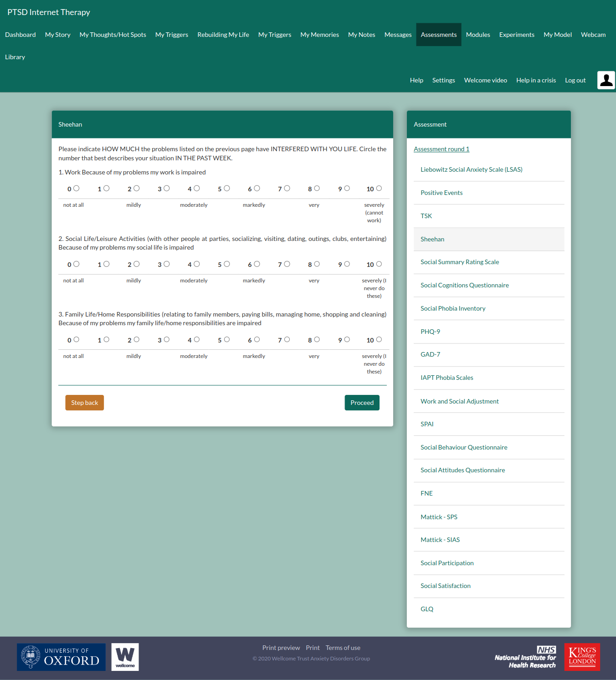Go to the Modules menu item
The width and height of the screenshot is (616, 680).
[x=477, y=35]
